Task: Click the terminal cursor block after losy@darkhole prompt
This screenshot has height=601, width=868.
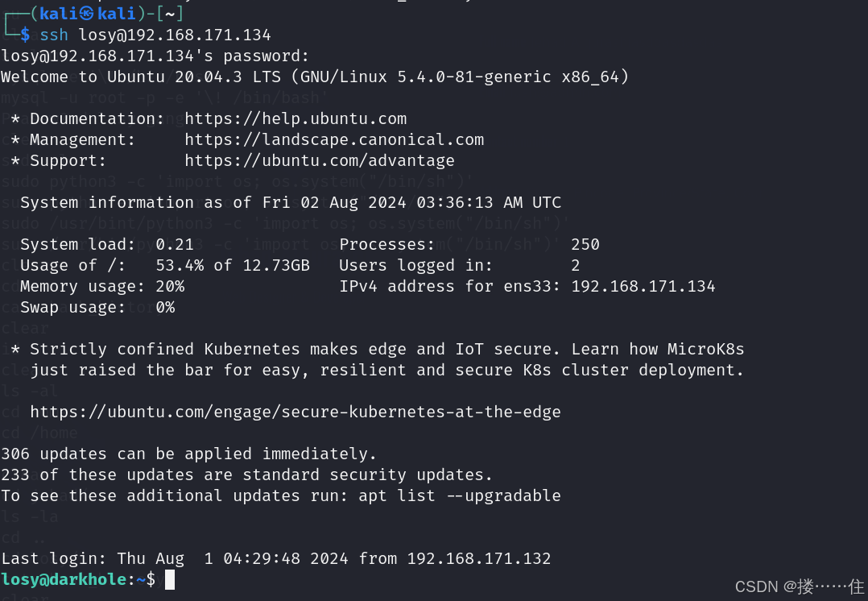Action: click(x=170, y=579)
